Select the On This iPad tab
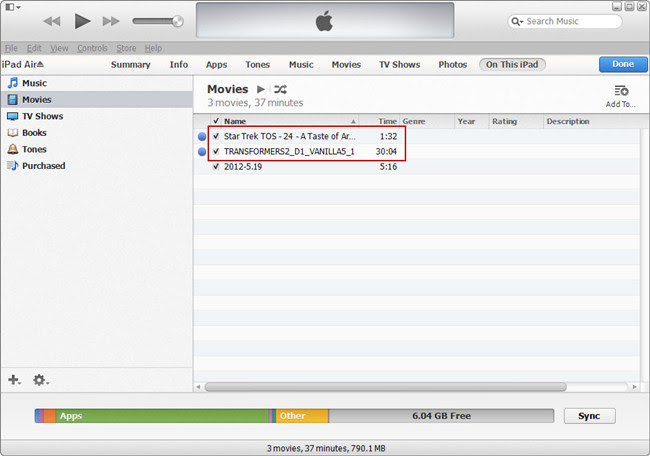This screenshot has height=456, width=650. coord(512,64)
